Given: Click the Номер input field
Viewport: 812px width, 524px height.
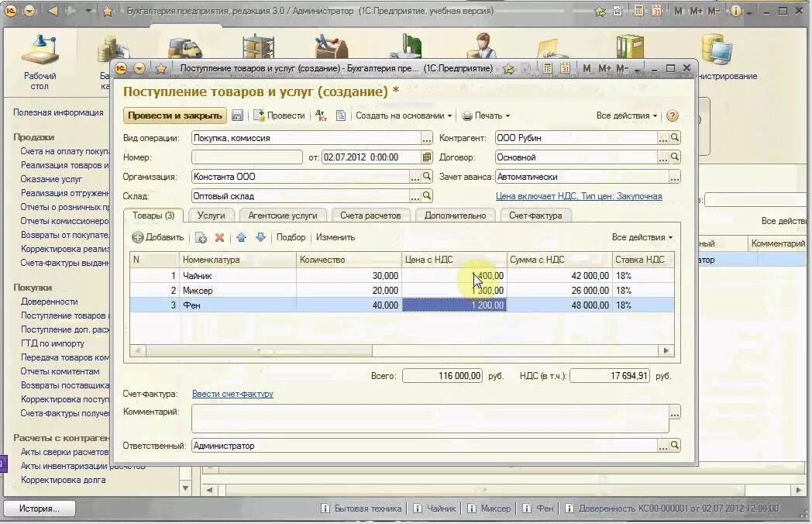Looking at the screenshot, I should click(247, 157).
